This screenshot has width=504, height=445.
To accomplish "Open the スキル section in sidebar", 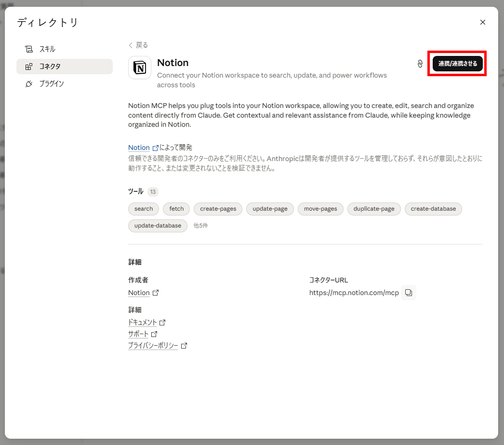I will click(x=65, y=49).
